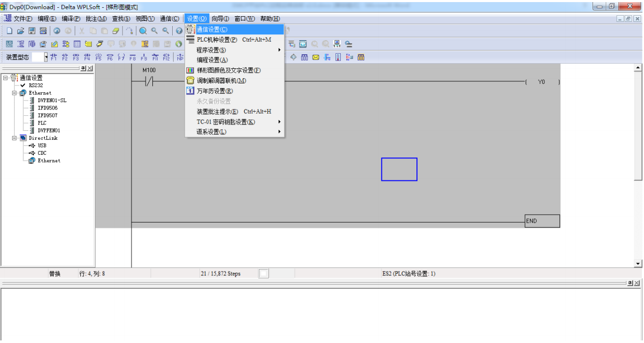Choose 通信设置 in the settings menu

234,29
